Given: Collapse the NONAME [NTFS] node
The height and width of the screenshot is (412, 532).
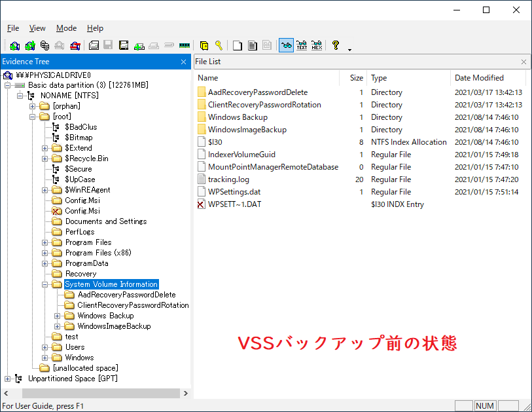Looking at the screenshot, I should pyautogui.click(x=20, y=96).
